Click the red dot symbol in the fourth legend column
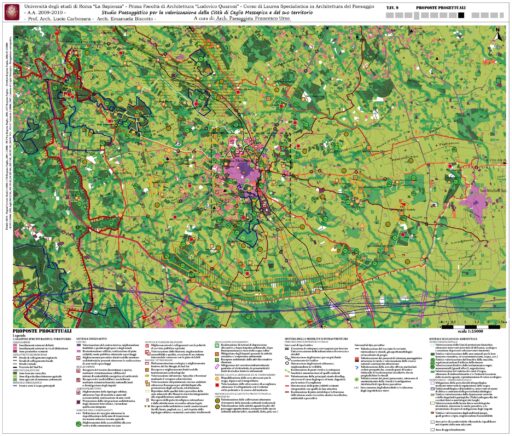The image size is (512, 436). [217, 385]
